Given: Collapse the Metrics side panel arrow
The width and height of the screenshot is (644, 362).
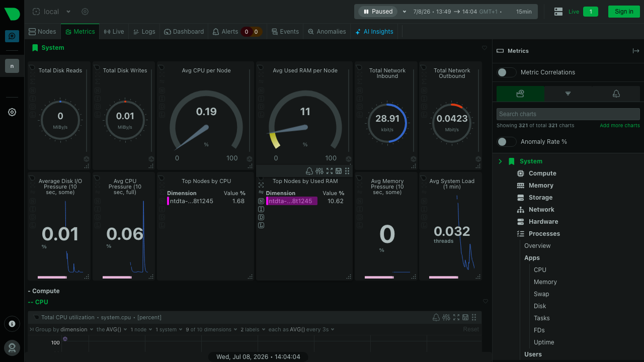Looking at the screenshot, I should 636,51.
